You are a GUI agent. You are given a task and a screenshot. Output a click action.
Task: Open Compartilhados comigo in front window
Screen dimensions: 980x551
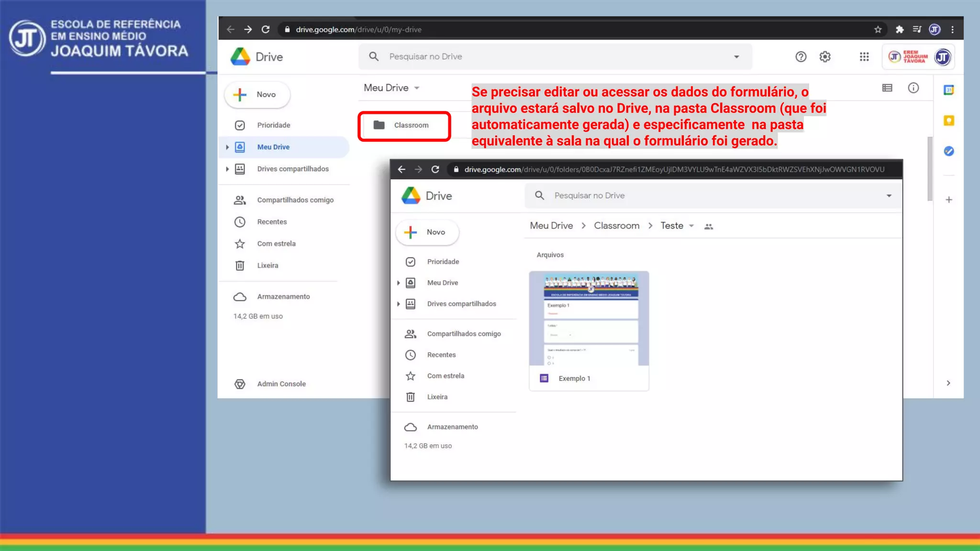(x=454, y=334)
